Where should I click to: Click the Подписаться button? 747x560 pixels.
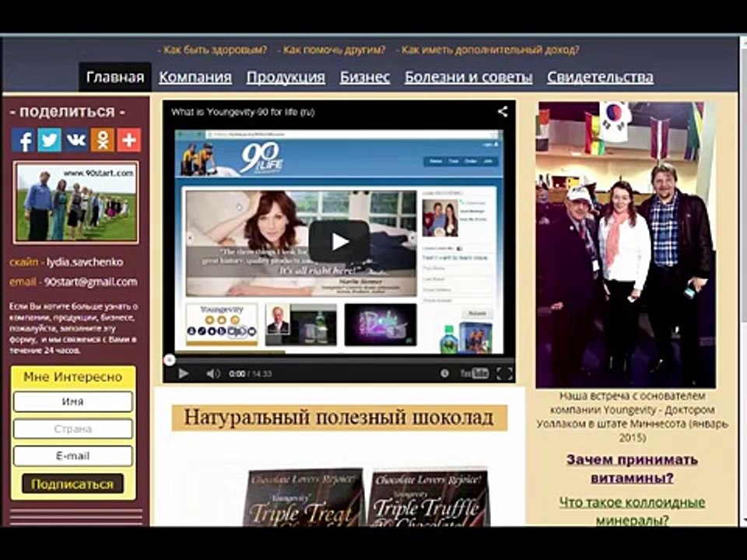click(x=72, y=484)
